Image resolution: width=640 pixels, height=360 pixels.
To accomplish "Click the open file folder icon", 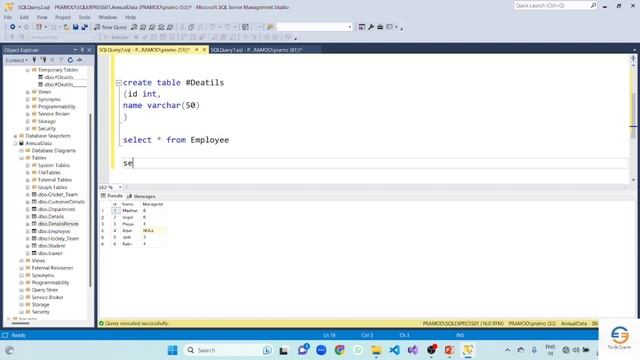I will (x=66, y=27).
